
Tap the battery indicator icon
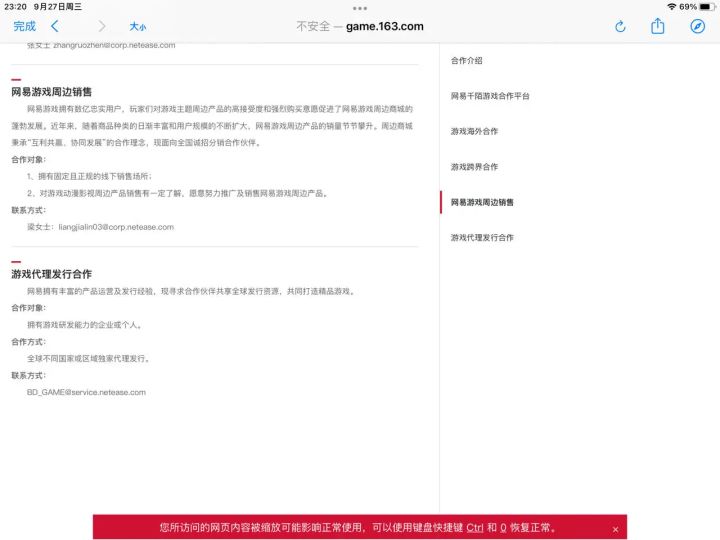pos(708,6)
